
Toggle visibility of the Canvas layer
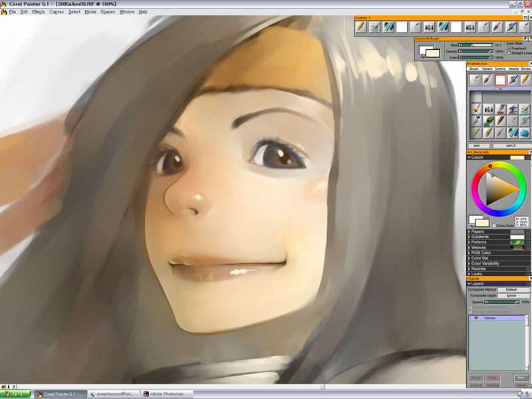(x=476, y=318)
